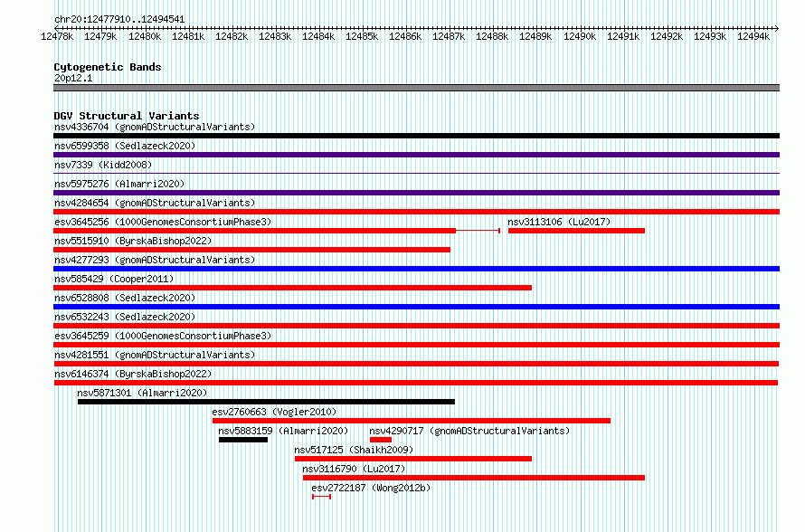Screen dimensions: 805x532
Task: Open nsv6146374 ByrskaBishop2022 label
Action: pos(133,374)
